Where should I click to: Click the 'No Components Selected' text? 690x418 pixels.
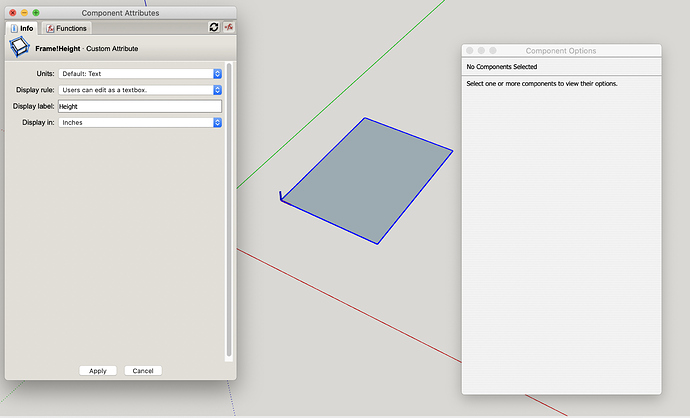pyautogui.click(x=502, y=67)
